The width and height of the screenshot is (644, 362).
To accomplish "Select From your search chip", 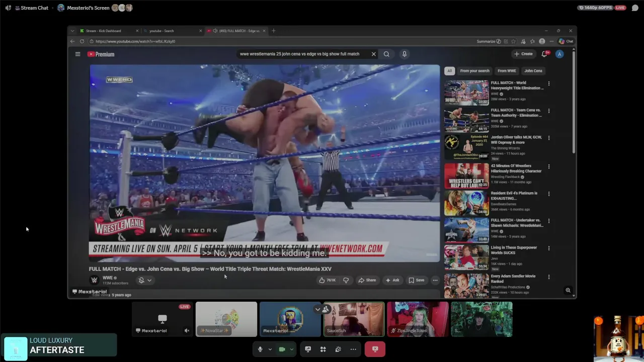I will (474, 71).
